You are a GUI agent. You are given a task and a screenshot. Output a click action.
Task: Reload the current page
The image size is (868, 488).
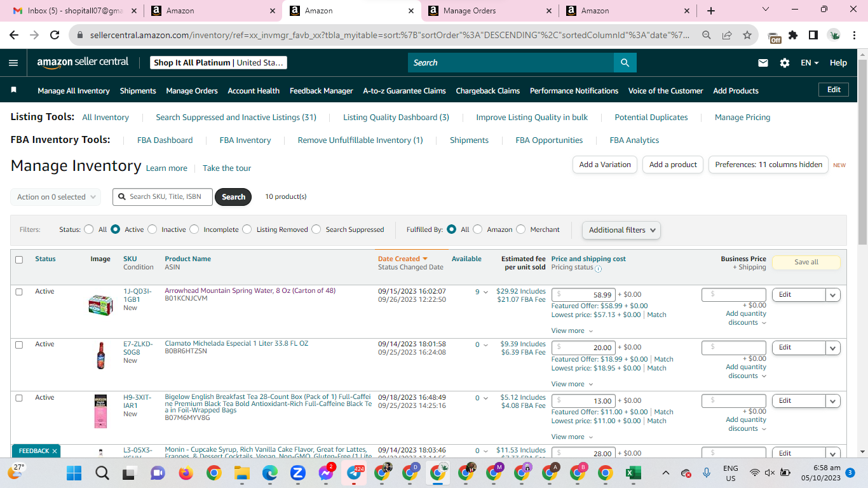(x=55, y=35)
